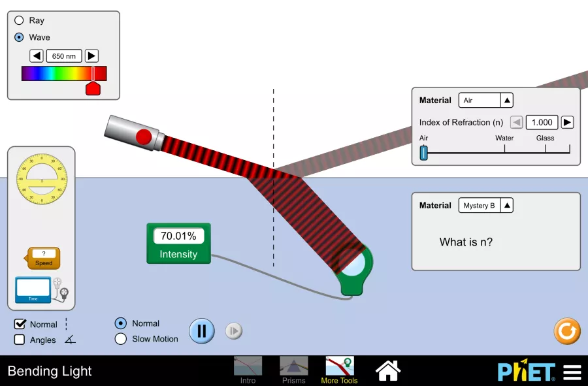This screenshot has width=588, height=386.
Task: Pause the simulation
Action: click(202, 331)
